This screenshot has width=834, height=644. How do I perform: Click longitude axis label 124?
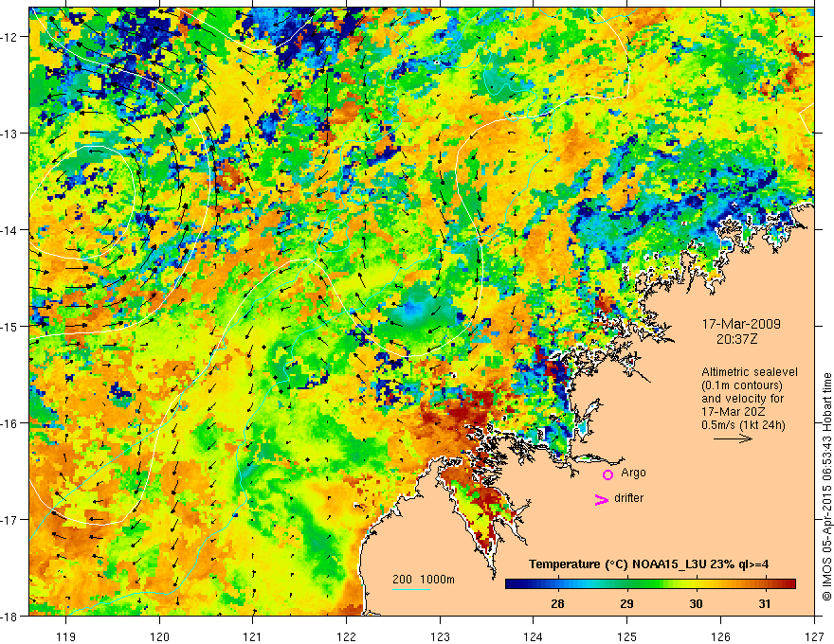534,637
